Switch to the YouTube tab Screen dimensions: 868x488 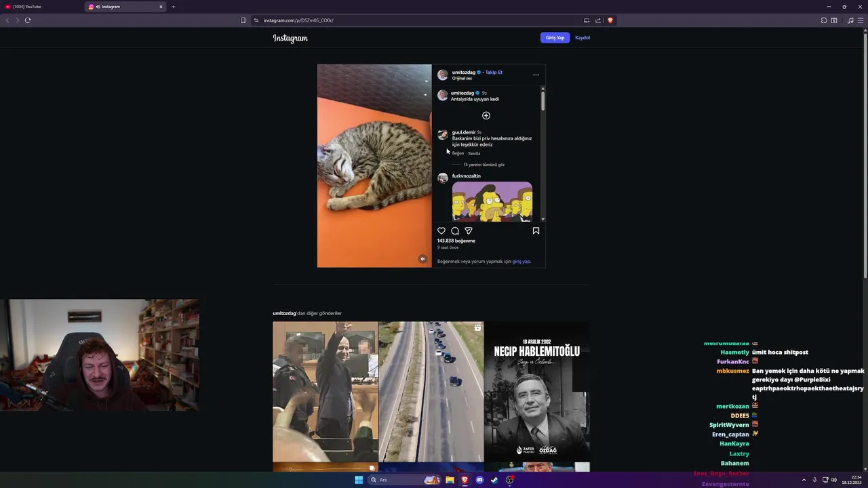tap(42, 7)
